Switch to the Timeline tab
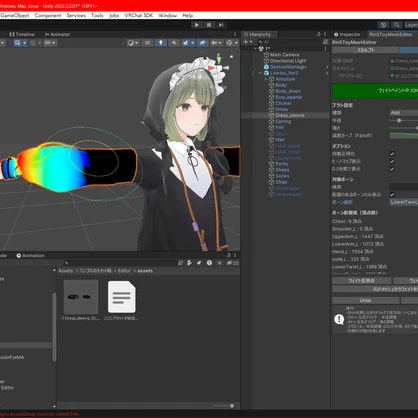418x418 pixels. 22,34
